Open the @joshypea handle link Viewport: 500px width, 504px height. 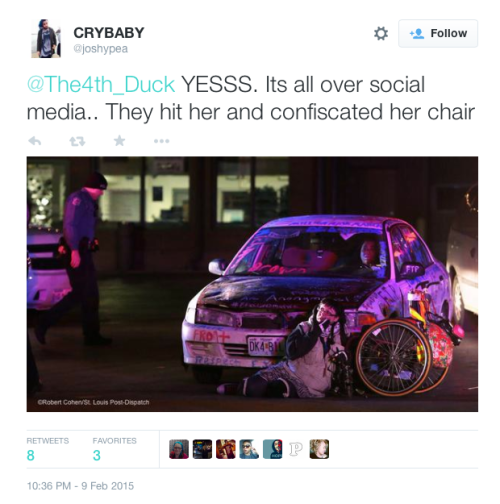(100, 49)
